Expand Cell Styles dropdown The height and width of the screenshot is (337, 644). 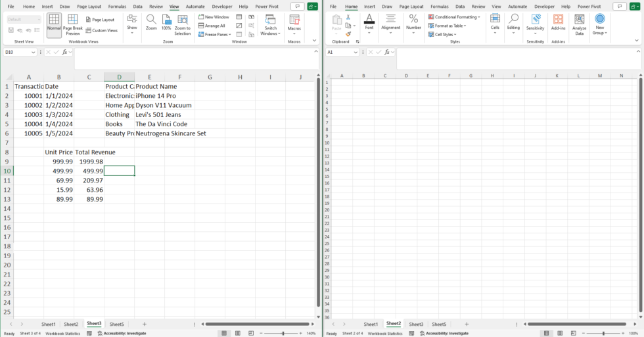(x=442, y=34)
